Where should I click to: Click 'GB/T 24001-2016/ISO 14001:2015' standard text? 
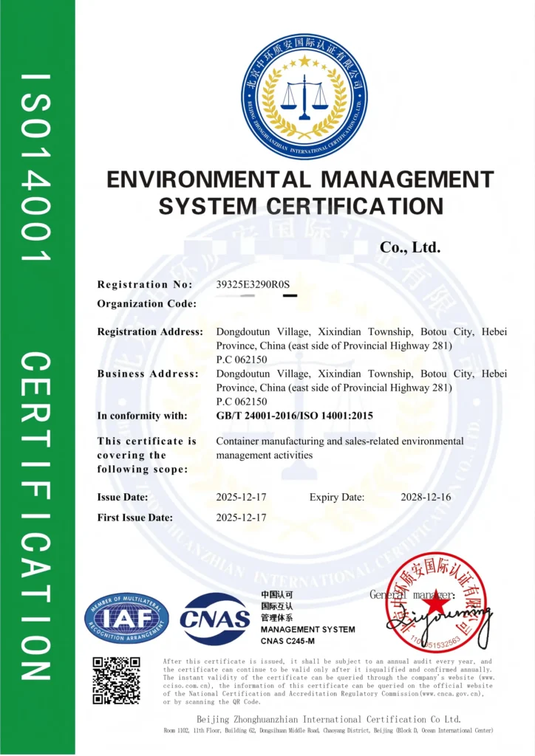tap(294, 416)
